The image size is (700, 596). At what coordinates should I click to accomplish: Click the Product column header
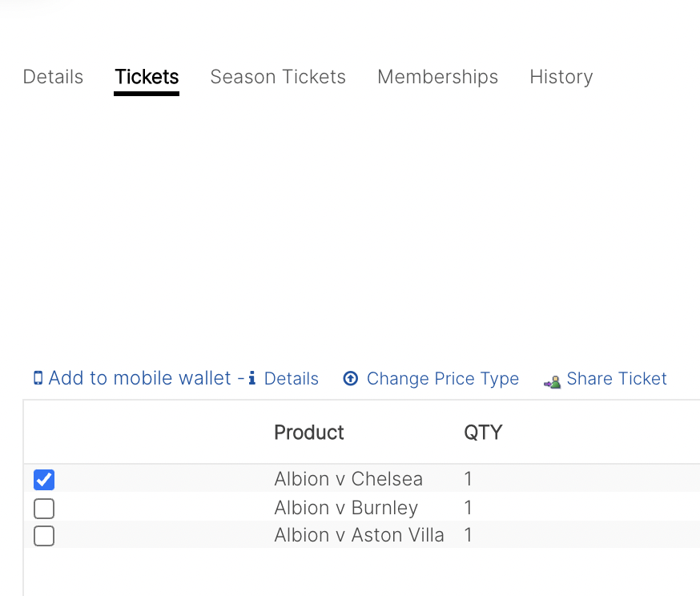pos(309,432)
